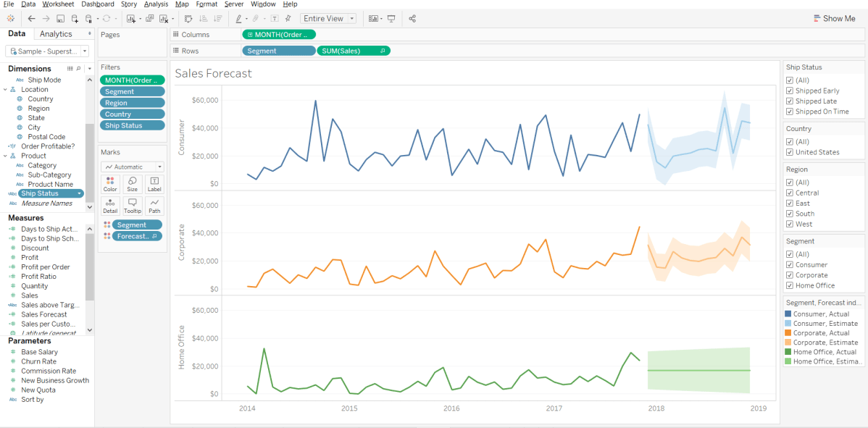
Task: Click the Save icon in toolbar
Action: click(61, 19)
